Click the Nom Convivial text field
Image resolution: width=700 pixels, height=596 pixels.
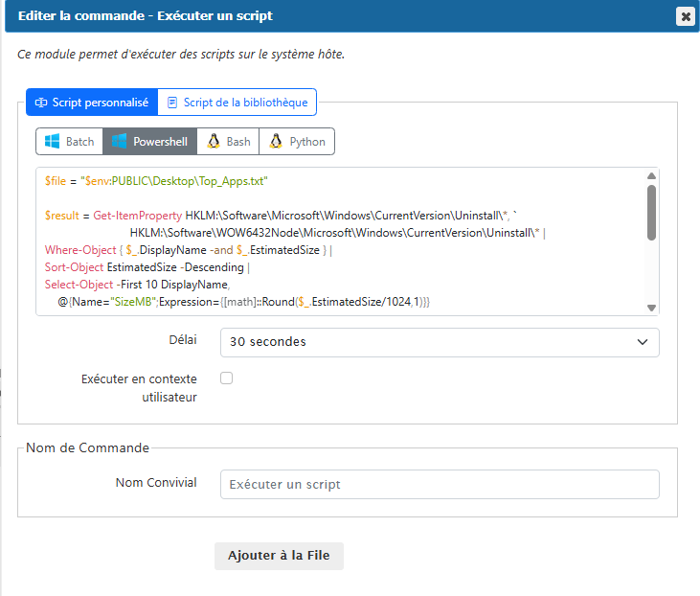coord(439,484)
